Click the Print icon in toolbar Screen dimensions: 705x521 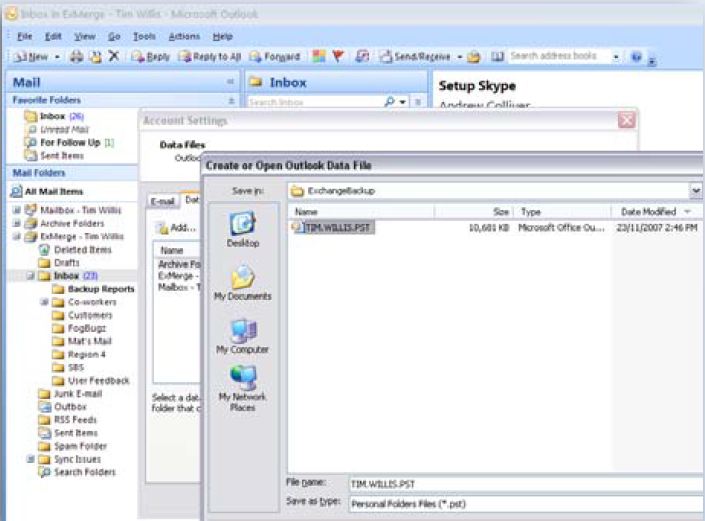76,57
